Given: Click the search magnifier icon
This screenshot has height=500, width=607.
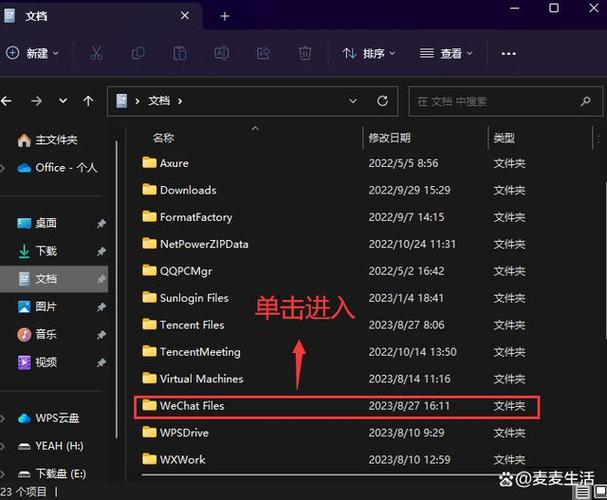Looking at the screenshot, I should tap(585, 101).
